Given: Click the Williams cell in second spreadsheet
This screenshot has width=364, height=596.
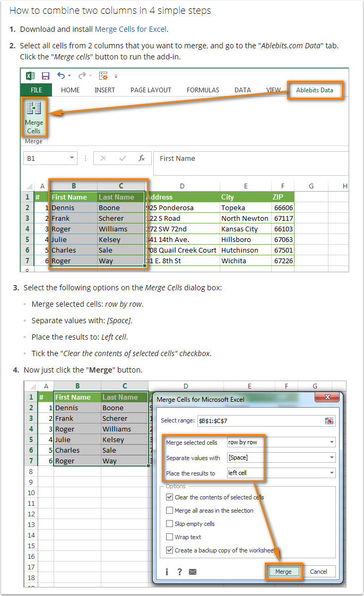Looking at the screenshot, I should (x=125, y=429).
